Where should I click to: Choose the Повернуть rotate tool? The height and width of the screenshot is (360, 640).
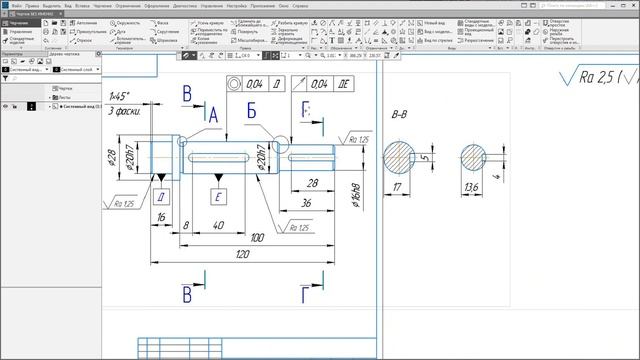pyautogui.click(x=244, y=32)
